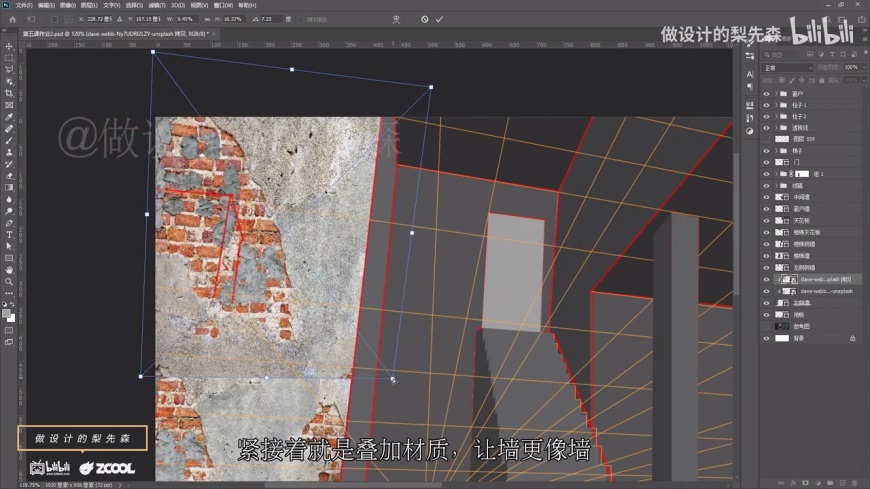Hide the 柱子 1 group layer
This screenshot has height=489, width=870.
pyautogui.click(x=766, y=105)
